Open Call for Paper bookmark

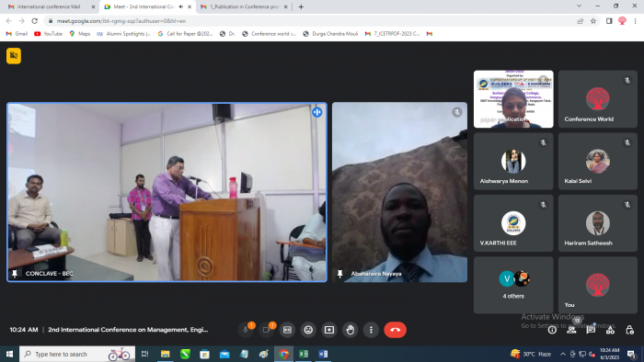tap(185, 34)
